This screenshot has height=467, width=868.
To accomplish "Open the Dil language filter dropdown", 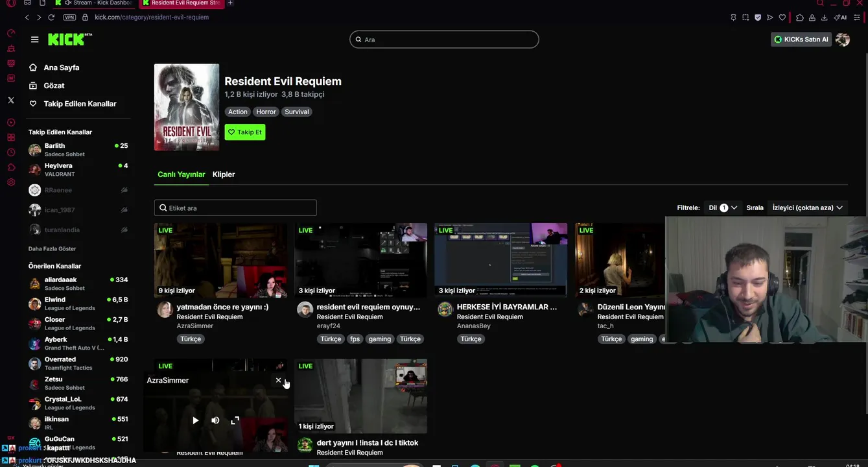I will pyautogui.click(x=723, y=208).
